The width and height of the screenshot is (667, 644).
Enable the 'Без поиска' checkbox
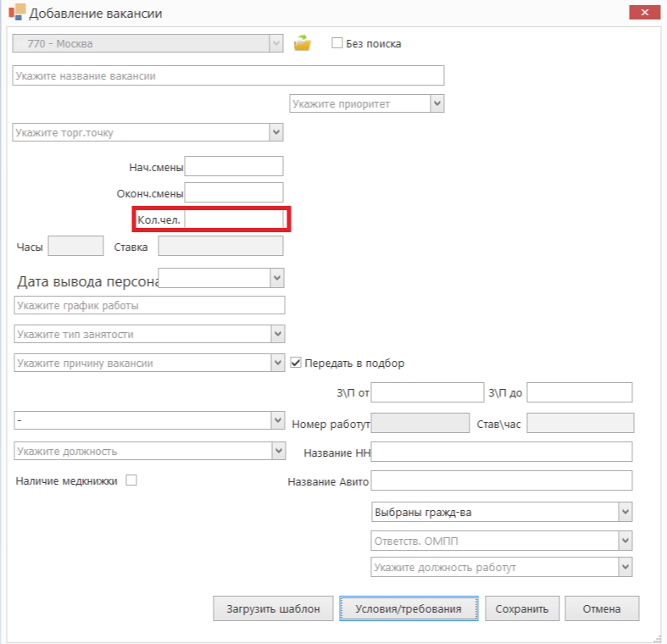click(x=337, y=43)
